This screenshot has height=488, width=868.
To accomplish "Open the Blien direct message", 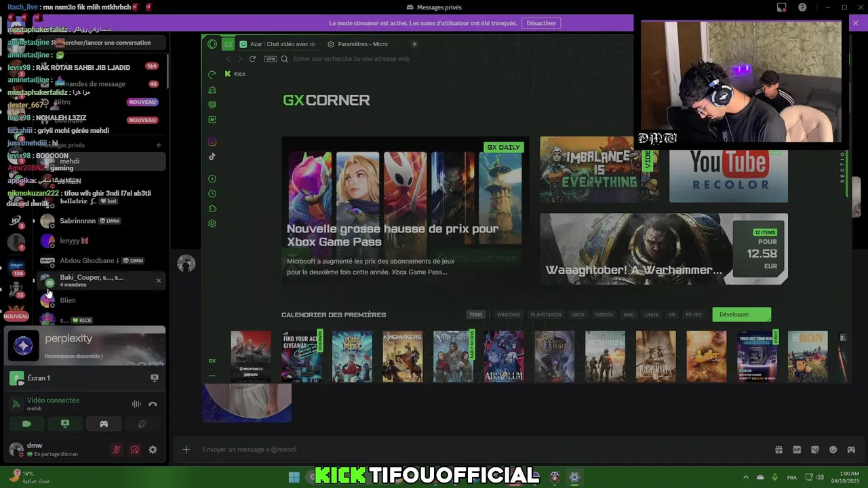I will pyautogui.click(x=100, y=300).
